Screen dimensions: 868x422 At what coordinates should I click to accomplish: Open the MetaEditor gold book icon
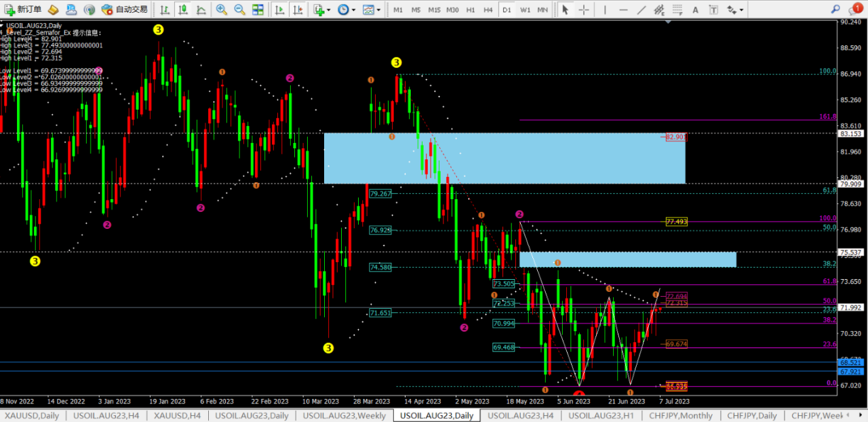53,9
